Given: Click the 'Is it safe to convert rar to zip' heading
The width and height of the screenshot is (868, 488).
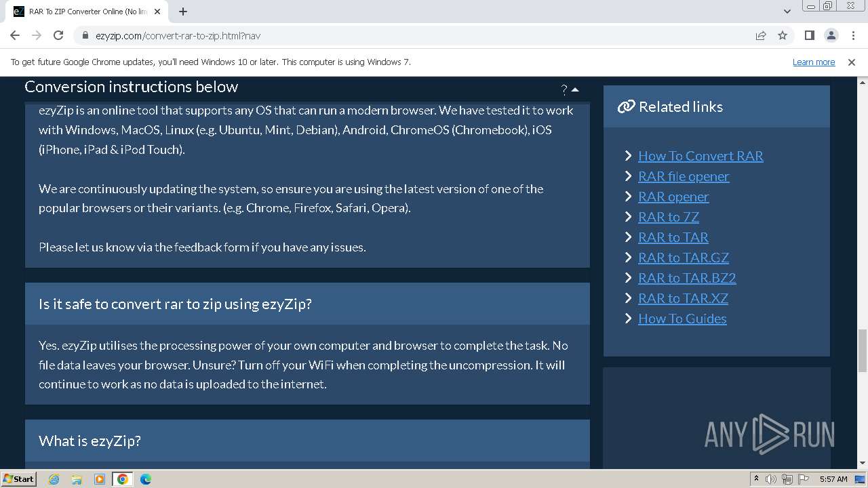Looking at the screenshot, I should pos(175,304).
